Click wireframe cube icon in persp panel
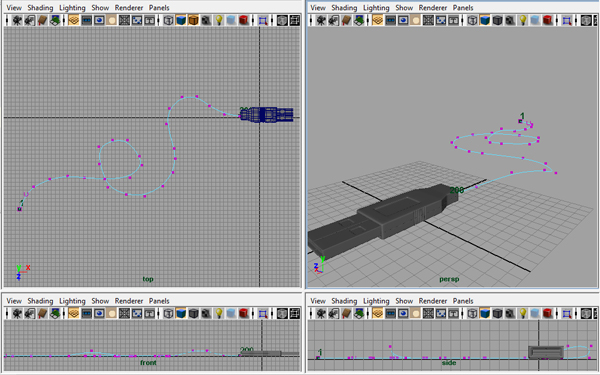The image size is (600, 375). 472,20
